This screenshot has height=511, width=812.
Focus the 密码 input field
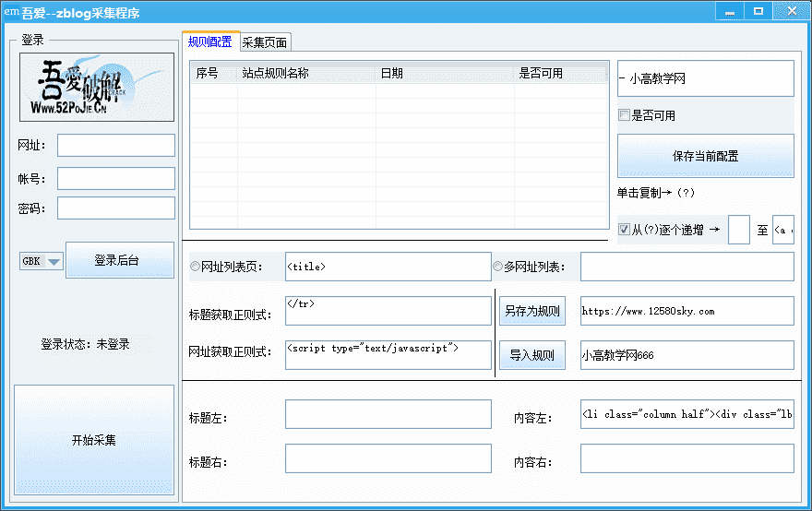(x=115, y=208)
